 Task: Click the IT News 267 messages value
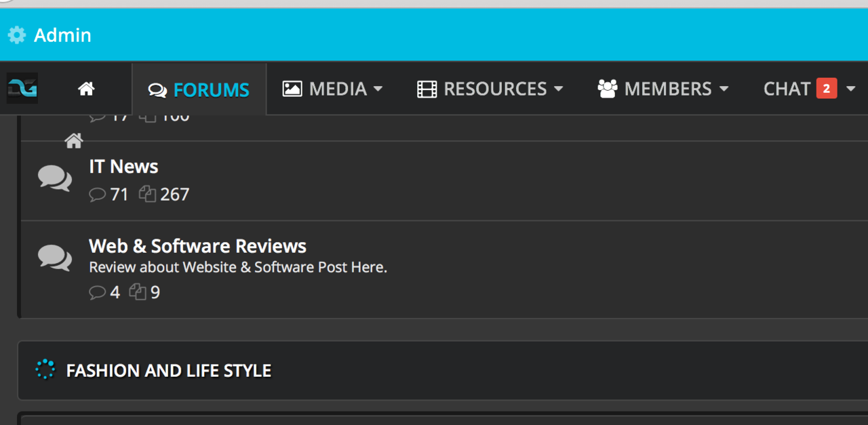pyautogui.click(x=175, y=195)
